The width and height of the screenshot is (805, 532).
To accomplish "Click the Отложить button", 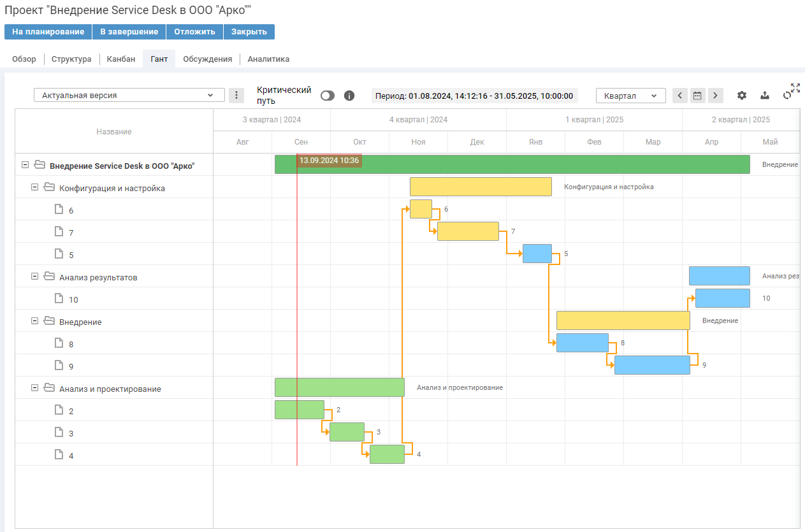I will coord(194,32).
